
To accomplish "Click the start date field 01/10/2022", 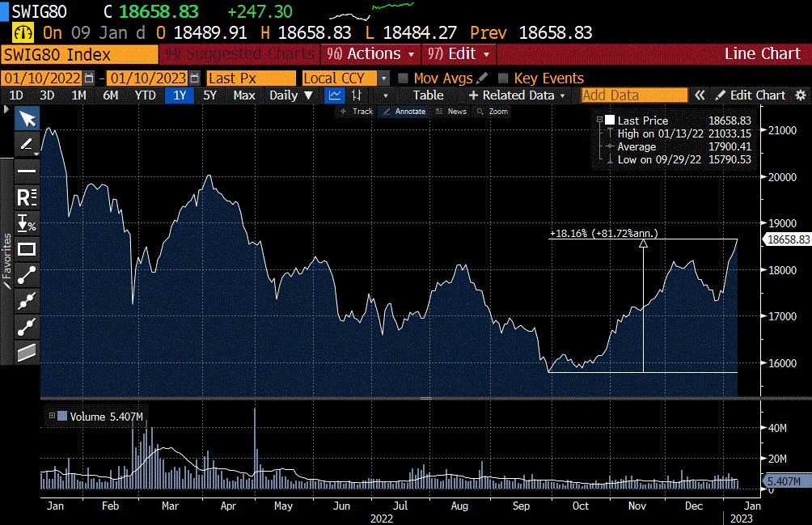I will click(x=43, y=78).
